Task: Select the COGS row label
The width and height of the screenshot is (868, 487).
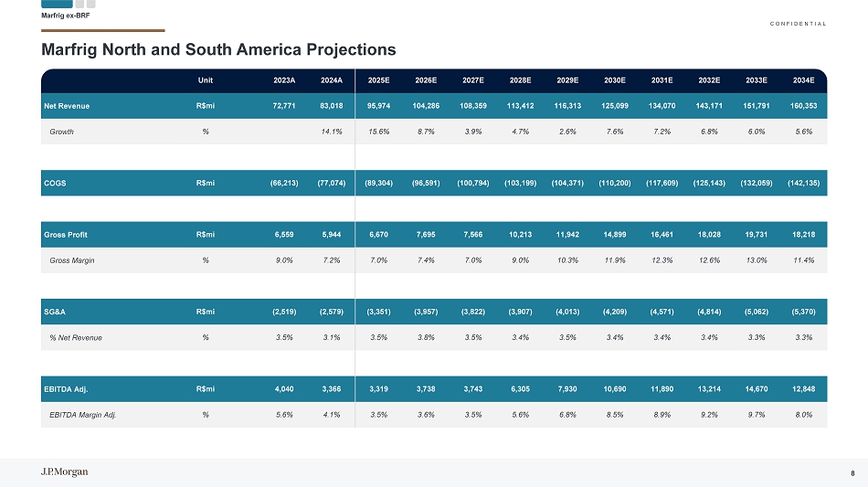Action: point(55,183)
